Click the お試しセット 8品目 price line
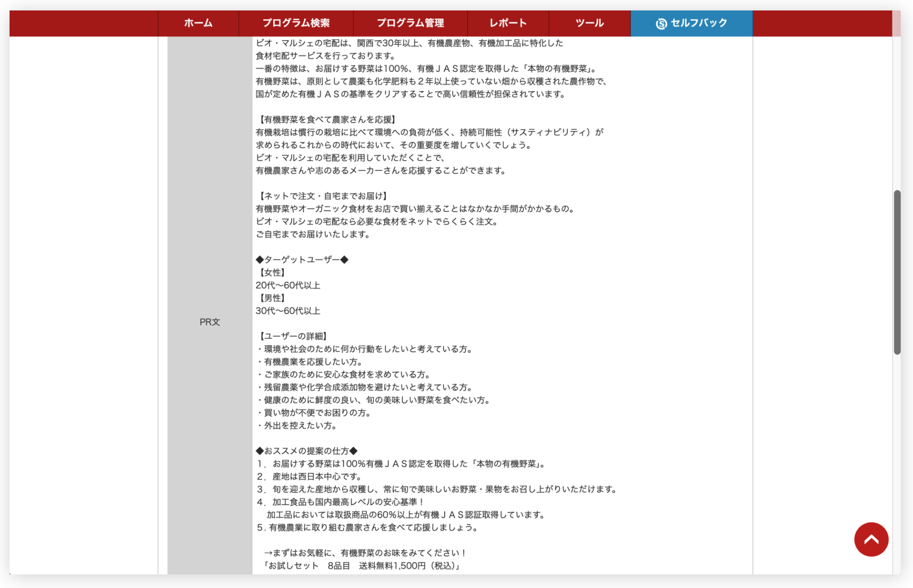The height and width of the screenshot is (588, 913). coord(363,566)
